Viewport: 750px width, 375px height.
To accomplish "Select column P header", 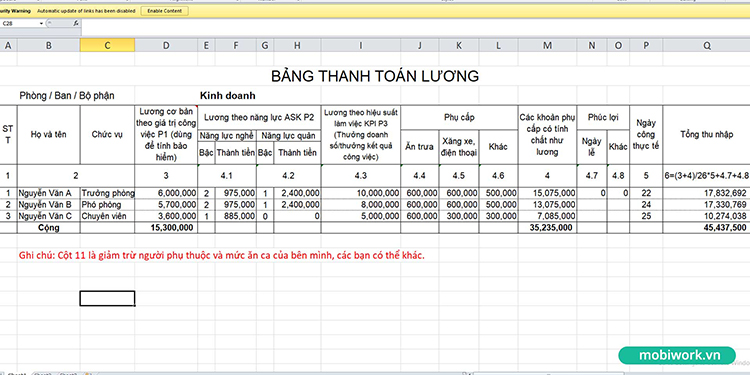I will point(646,45).
